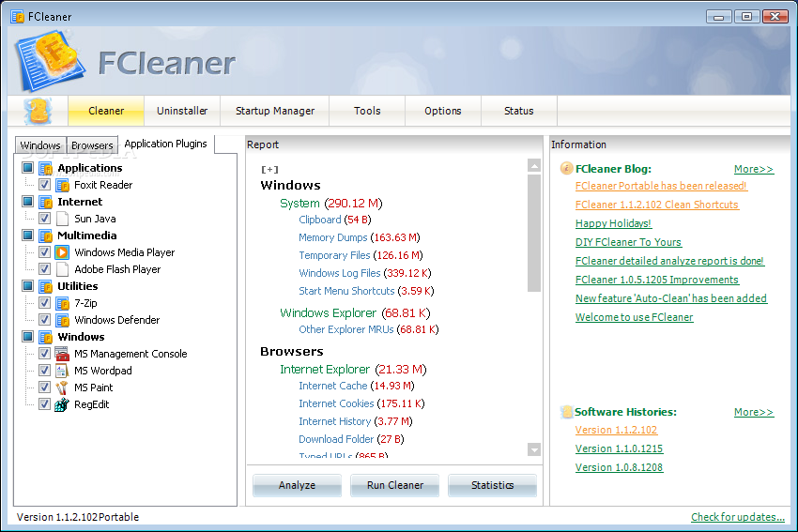The width and height of the screenshot is (798, 532).
Task: Click the Windows Media Player icon
Action: pyautogui.click(x=62, y=252)
